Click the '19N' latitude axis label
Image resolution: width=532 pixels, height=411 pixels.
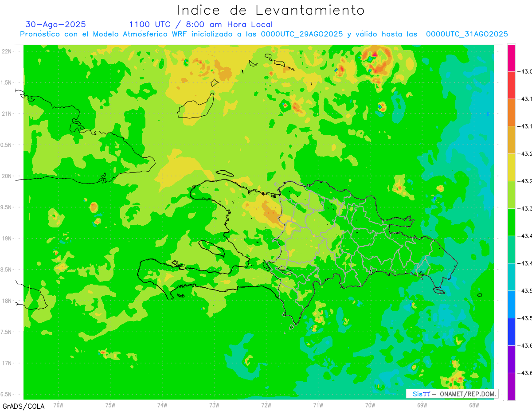(x=7, y=239)
